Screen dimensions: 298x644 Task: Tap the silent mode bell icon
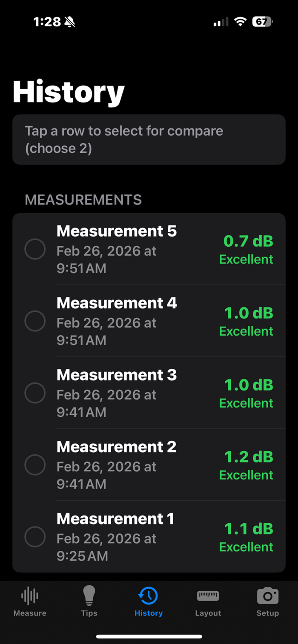point(70,22)
